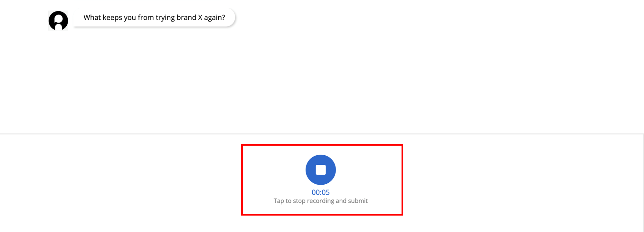Click 'Tap to stop recording and submit'
This screenshot has height=232, width=644.
320,201
